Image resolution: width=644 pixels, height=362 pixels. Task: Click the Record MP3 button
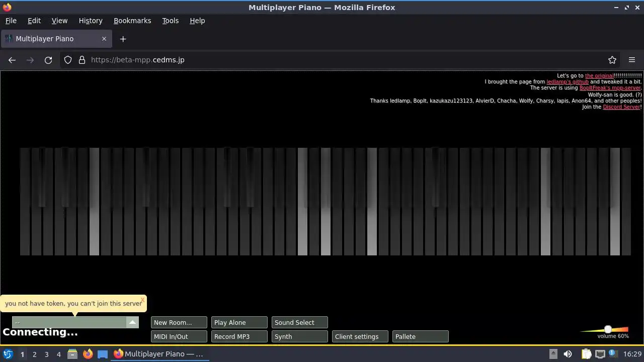click(239, 336)
